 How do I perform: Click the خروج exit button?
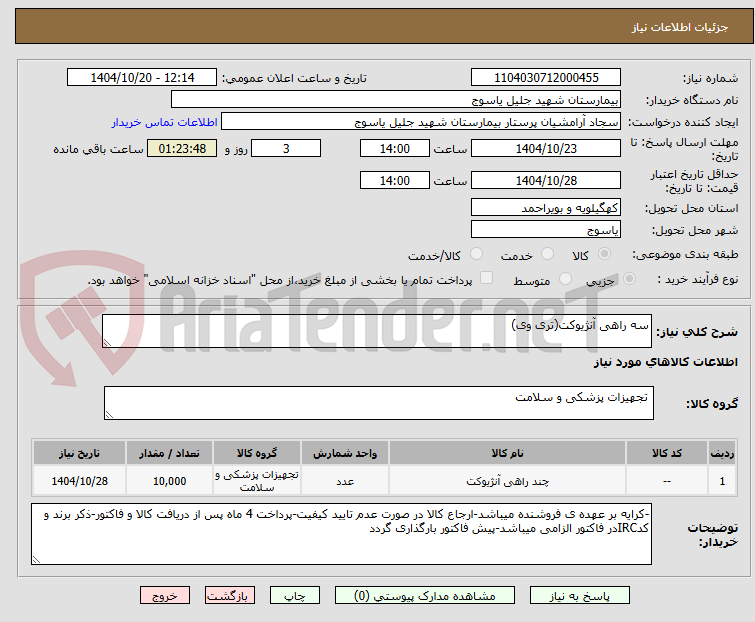pyautogui.click(x=165, y=596)
